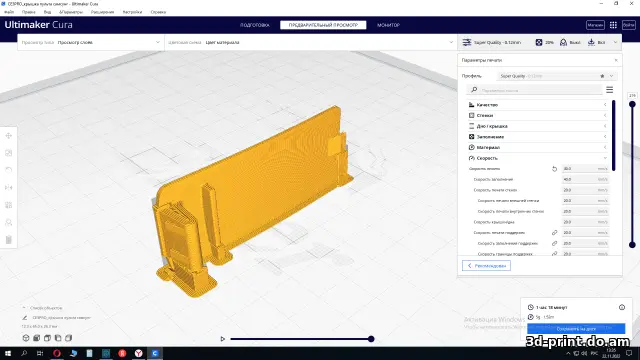Screen dimensions: 640x360
Task: Open Per Model Settings tool
Action: (9, 205)
